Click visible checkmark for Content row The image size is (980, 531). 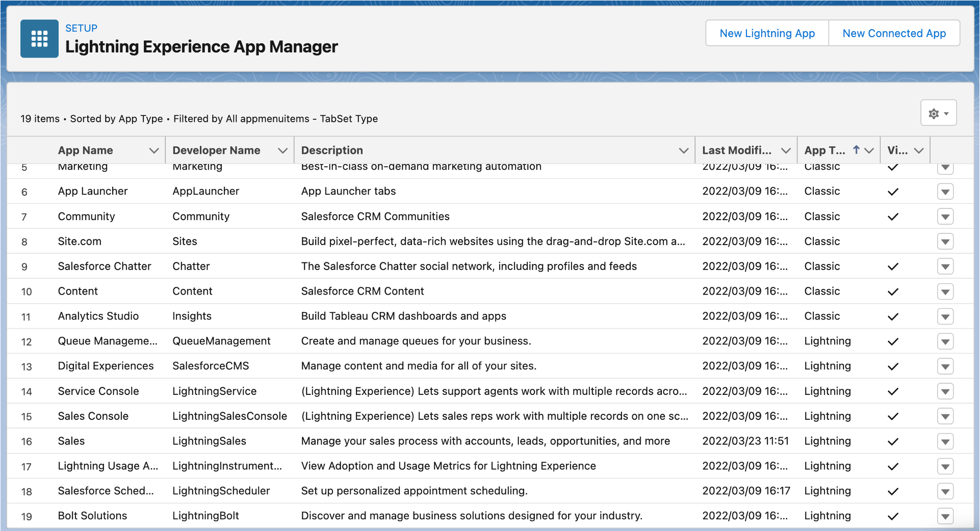(x=893, y=291)
